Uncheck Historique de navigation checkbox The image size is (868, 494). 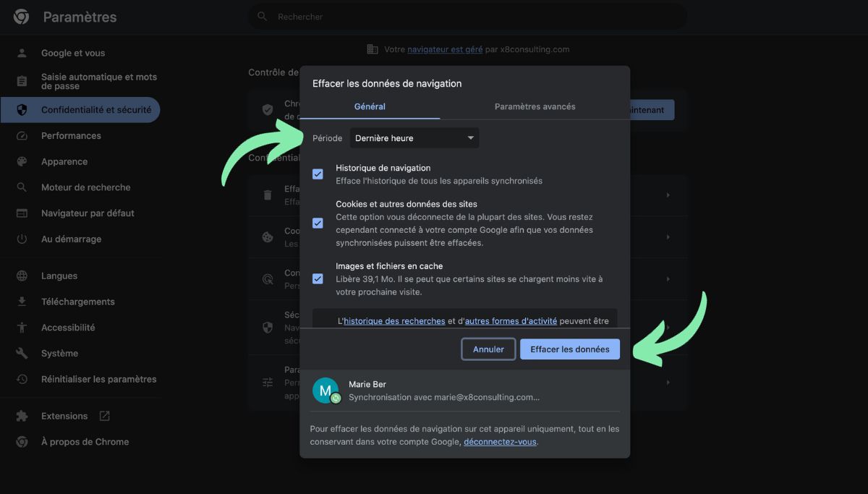click(318, 174)
